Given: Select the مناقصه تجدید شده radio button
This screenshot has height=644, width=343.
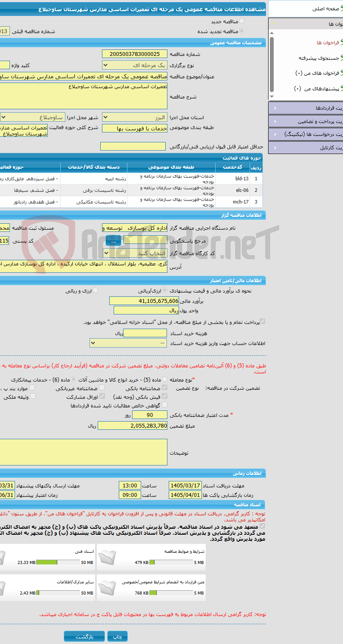Looking at the screenshot, I should click(x=242, y=31).
